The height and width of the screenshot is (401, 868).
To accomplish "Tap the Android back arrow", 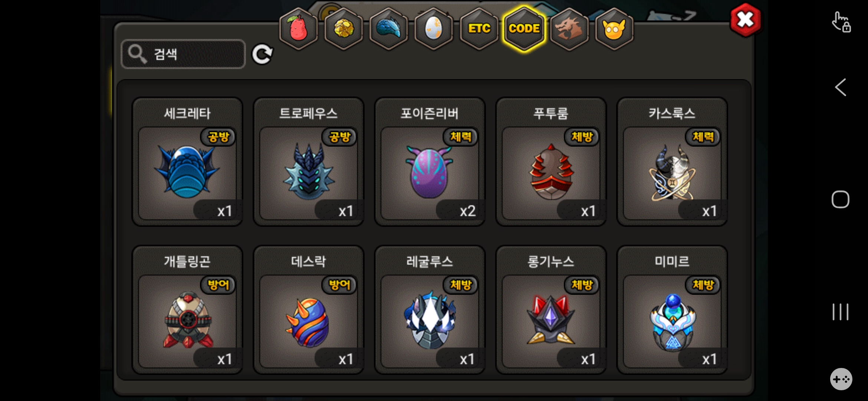I will coord(841,88).
